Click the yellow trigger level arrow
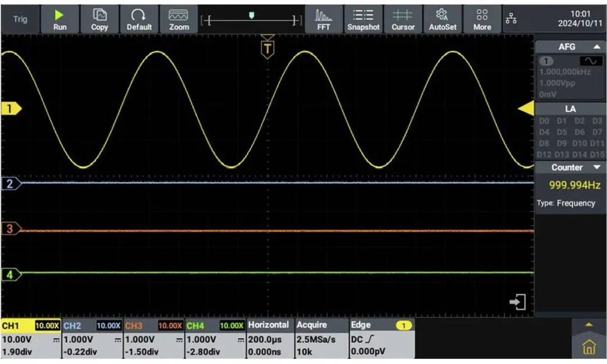This screenshot has width=607, height=364. (x=526, y=108)
